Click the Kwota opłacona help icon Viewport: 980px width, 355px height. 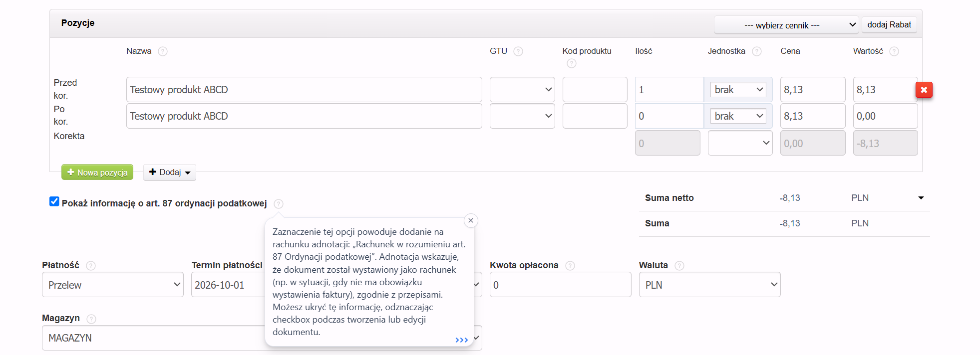pos(570,266)
